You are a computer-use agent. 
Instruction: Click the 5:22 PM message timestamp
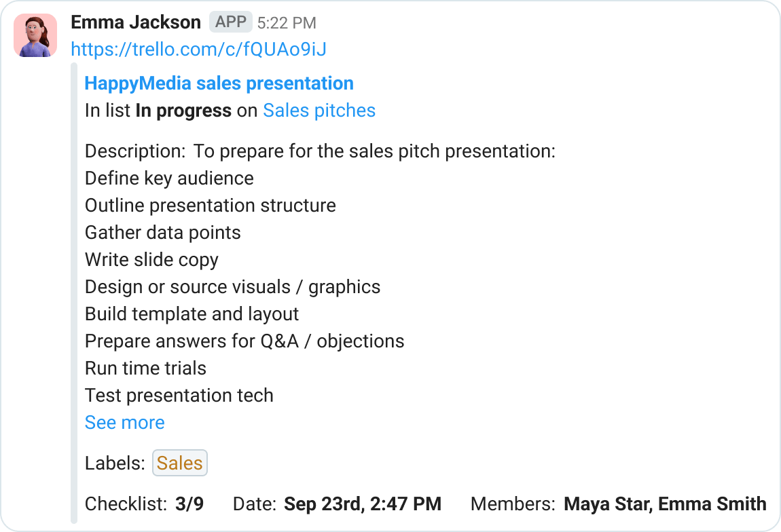287,23
